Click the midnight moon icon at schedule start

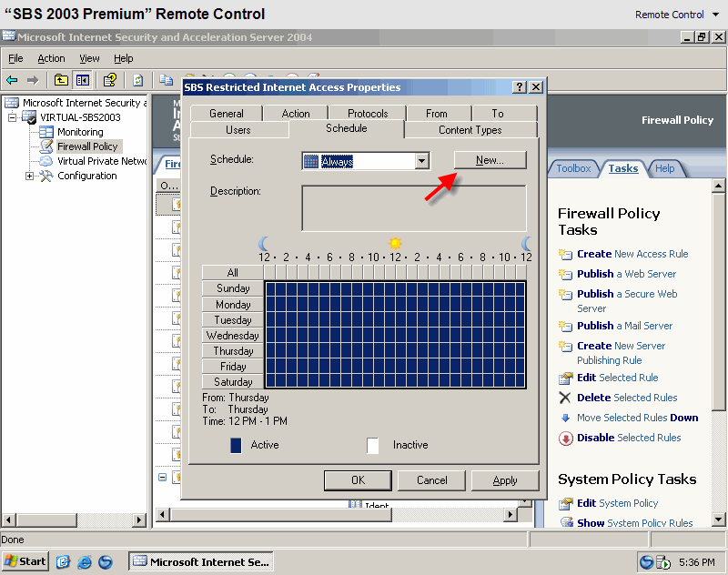pyautogui.click(x=264, y=243)
